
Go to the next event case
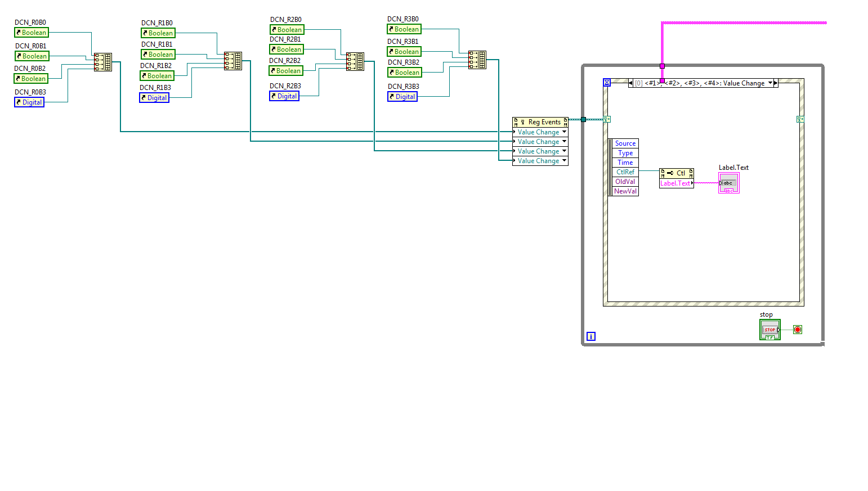[x=776, y=83]
